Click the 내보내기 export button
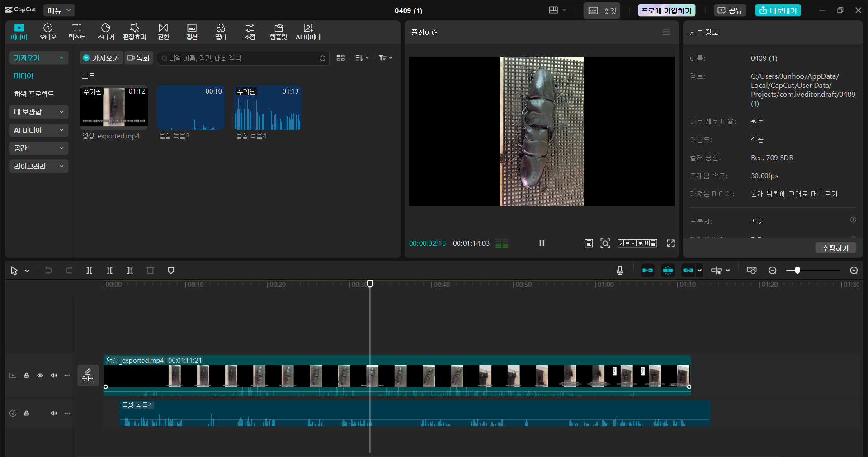868x457 pixels. click(778, 10)
